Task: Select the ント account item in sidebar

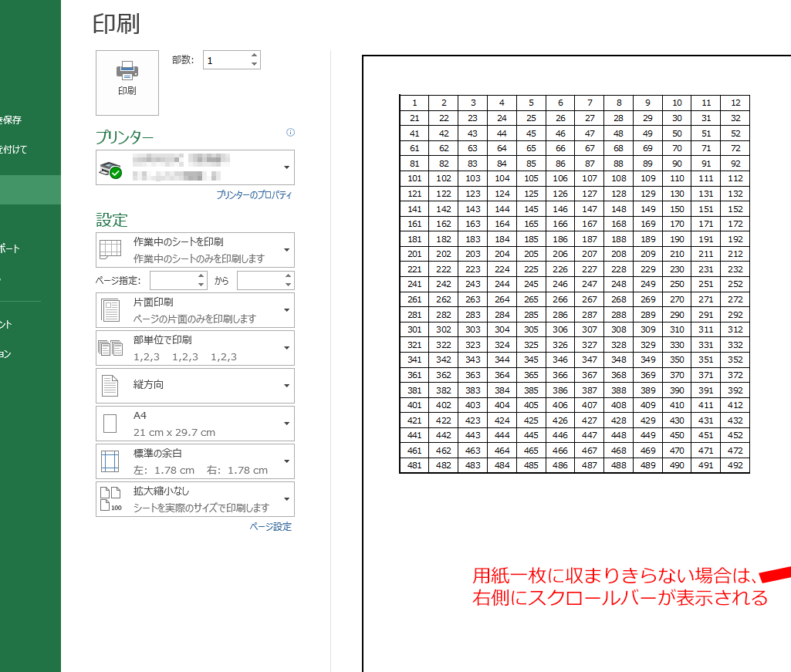Action: click(x=6, y=324)
